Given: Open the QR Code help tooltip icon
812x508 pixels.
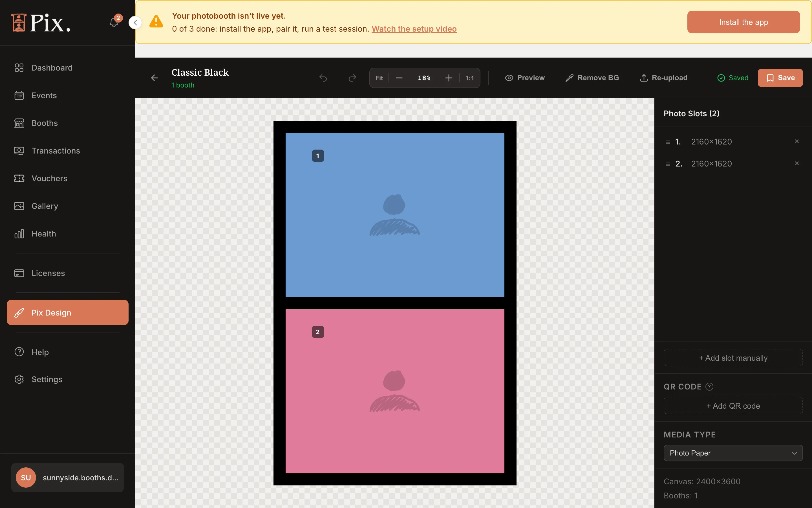Looking at the screenshot, I should (709, 387).
